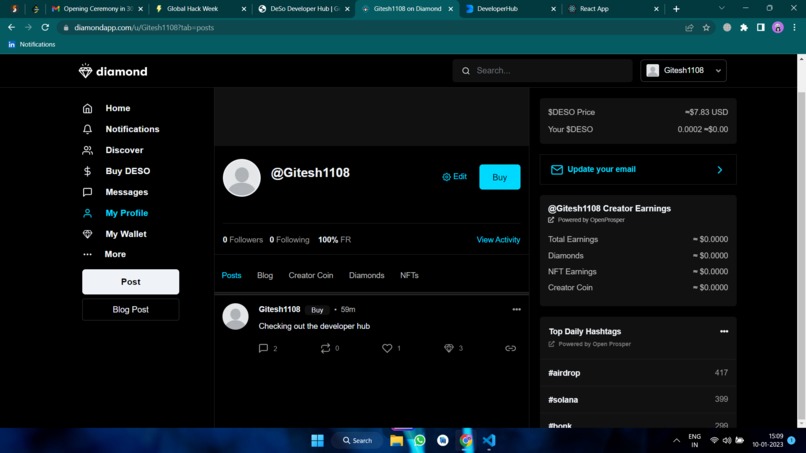Open a new browser tab
The height and width of the screenshot is (453, 806).
pos(676,9)
